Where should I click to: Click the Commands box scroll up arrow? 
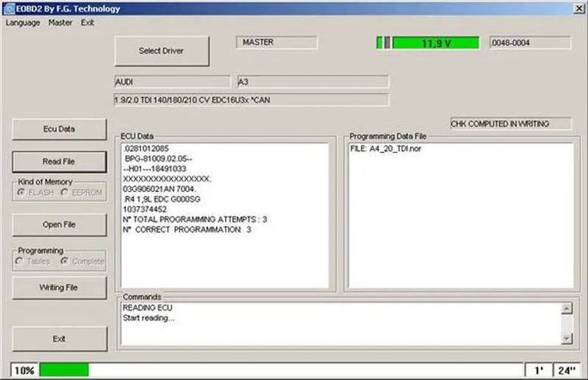[x=567, y=309]
